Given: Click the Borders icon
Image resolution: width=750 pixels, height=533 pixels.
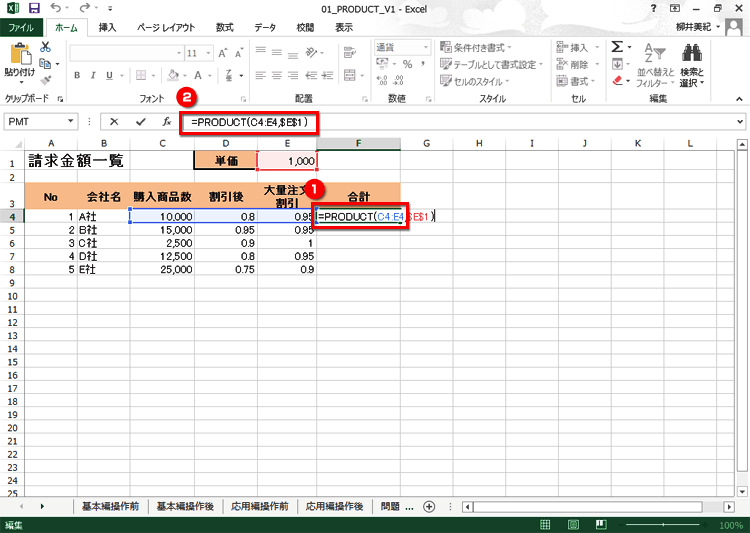Looking at the screenshot, I should 141,75.
